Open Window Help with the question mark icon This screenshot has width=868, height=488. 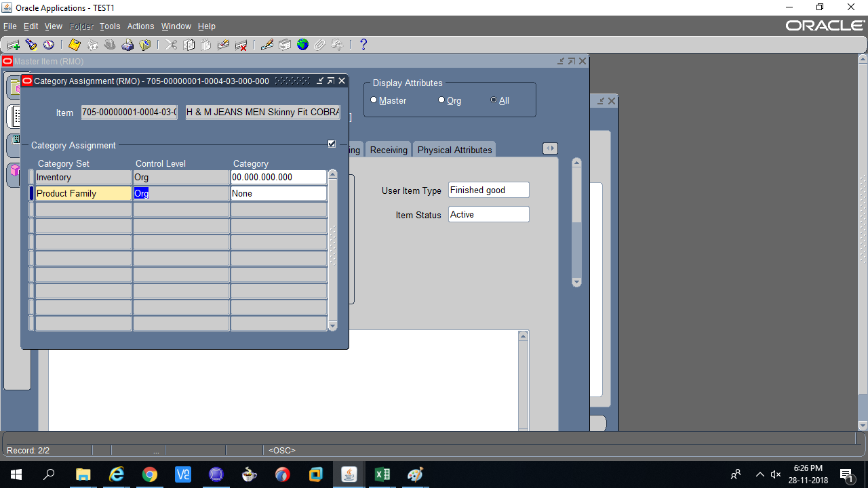click(363, 44)
